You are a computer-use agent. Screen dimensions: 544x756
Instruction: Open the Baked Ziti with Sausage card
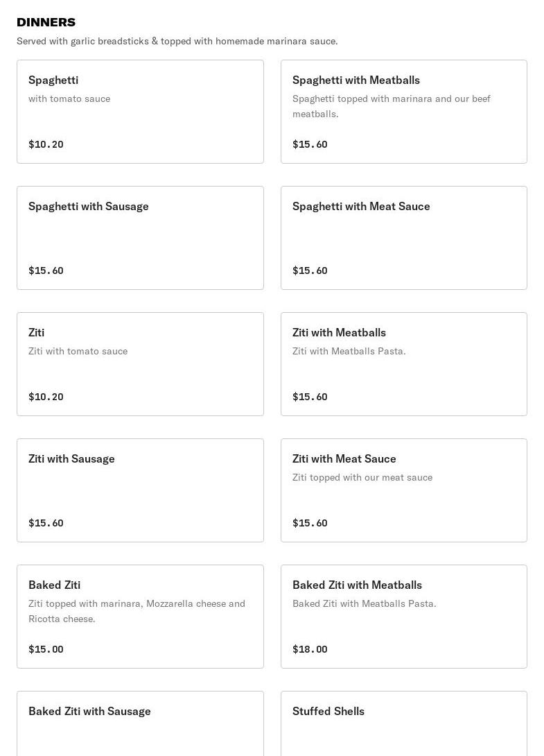tap(140, 723)
